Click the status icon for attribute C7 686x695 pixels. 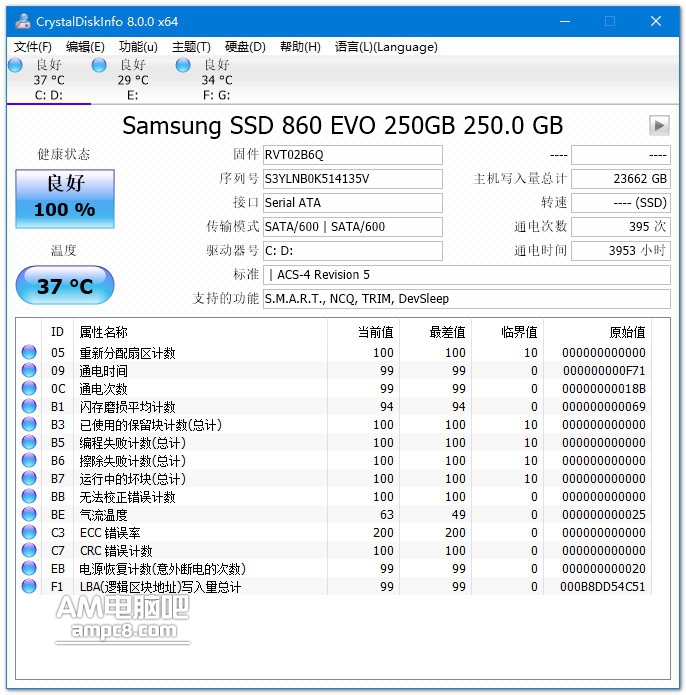[x=29, y=550]
